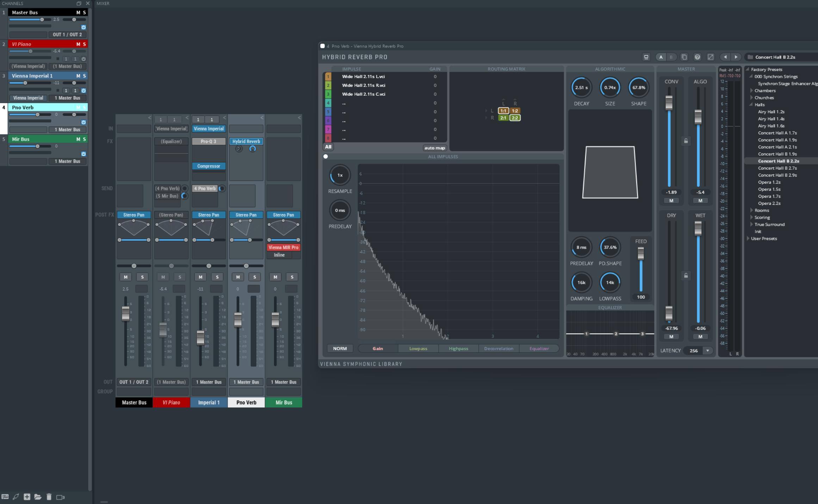Click the resize window icon in reverb header
Viewport: 818px width, 504px height.
pyautogui.click(x=711, y=57)
